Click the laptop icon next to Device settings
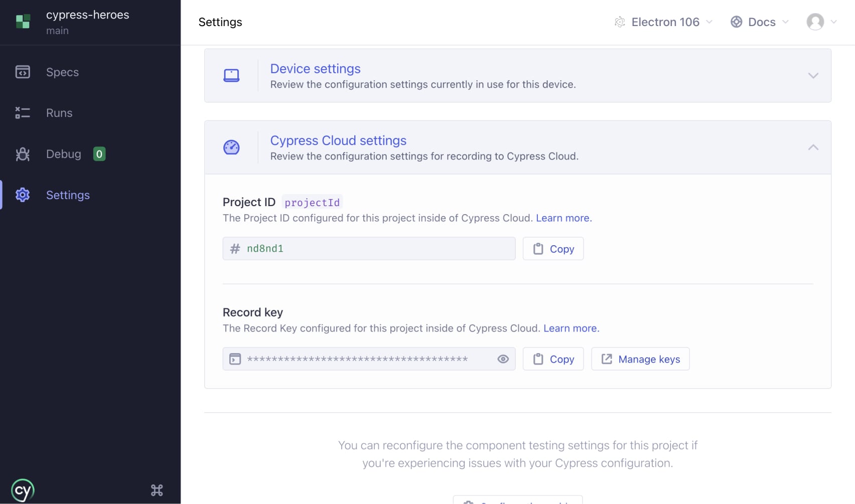 pos(232,75)
